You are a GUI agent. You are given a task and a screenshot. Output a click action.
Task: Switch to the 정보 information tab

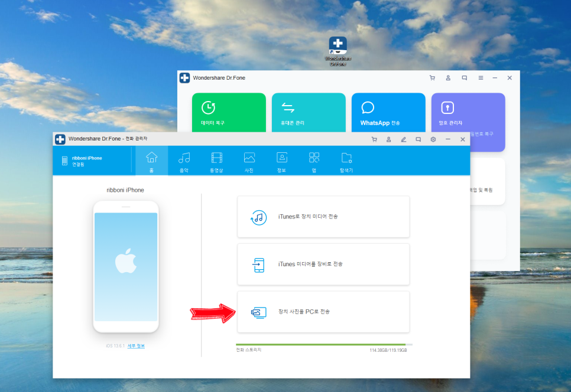[x=281, y=161]
